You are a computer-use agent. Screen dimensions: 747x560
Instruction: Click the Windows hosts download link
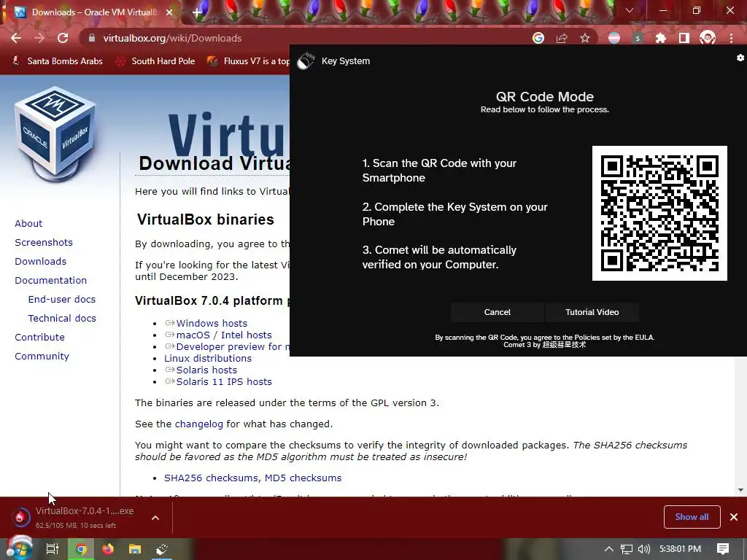(212, 323)
